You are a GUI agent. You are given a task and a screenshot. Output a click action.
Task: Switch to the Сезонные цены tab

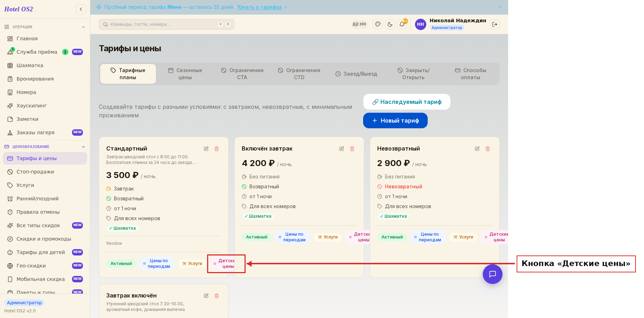coord(185,74)
